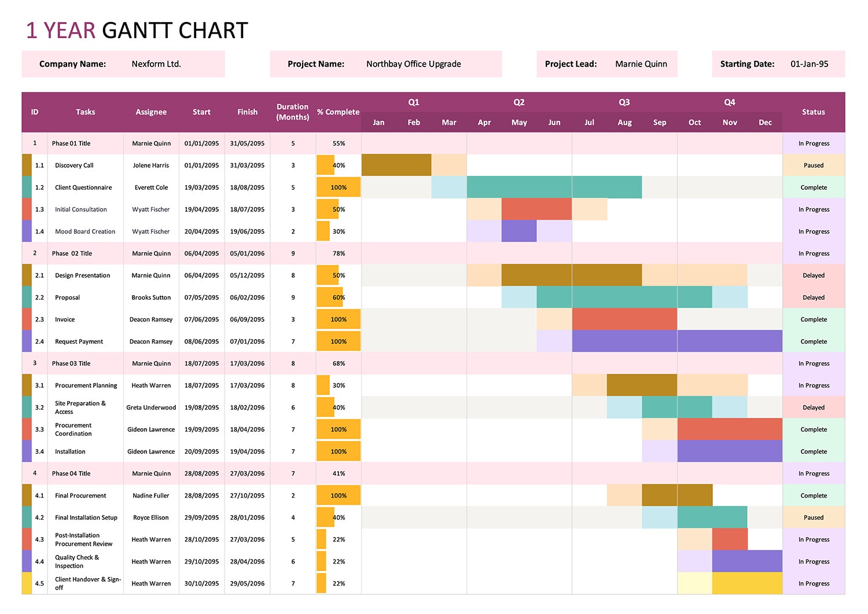Screen dimensions: 868x614
Task: Select the Paused status cell for Discovery Call
Action: 814,165
